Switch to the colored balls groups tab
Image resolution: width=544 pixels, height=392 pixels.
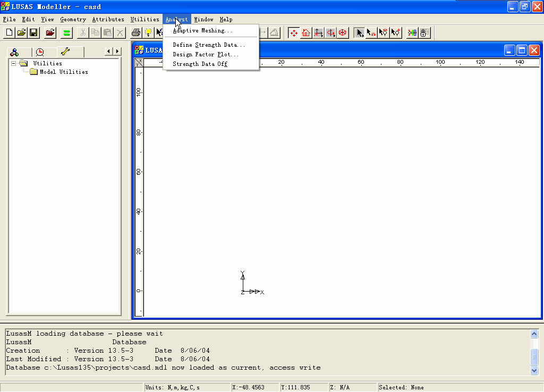(14, 53)
